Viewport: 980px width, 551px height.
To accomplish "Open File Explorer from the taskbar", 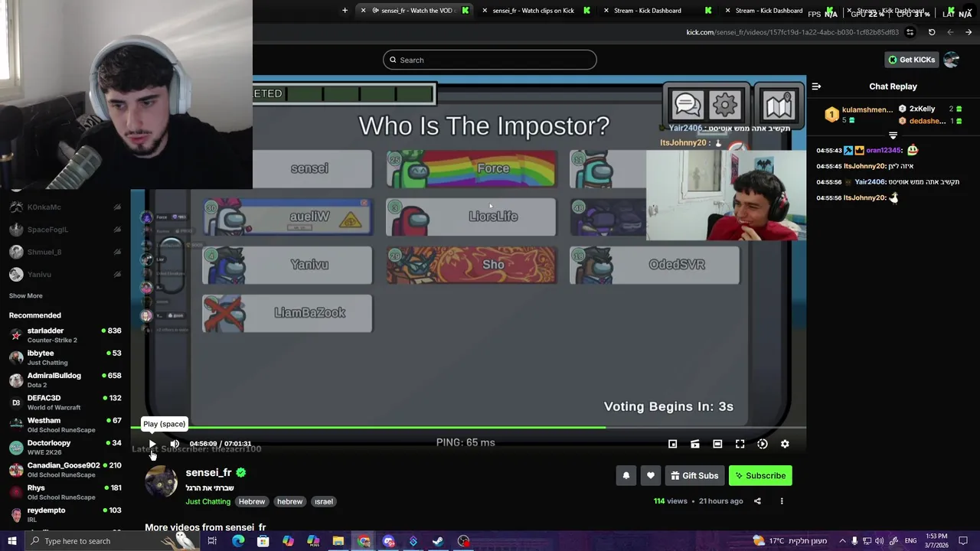I will point(338,541).
